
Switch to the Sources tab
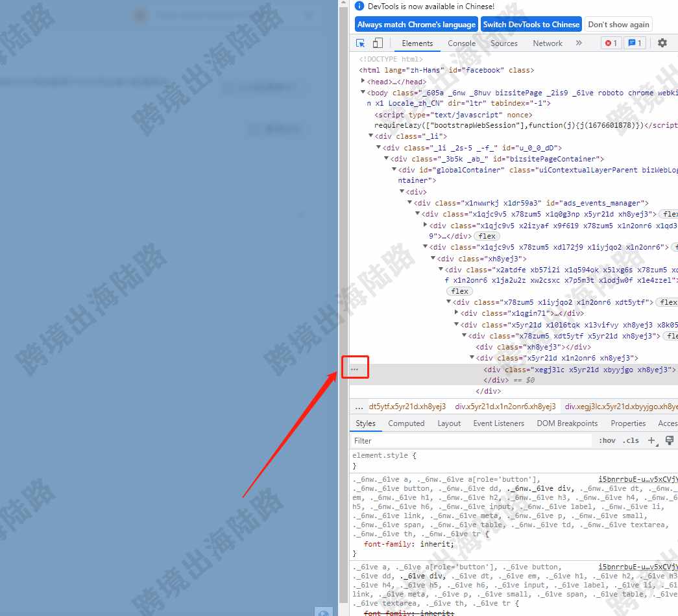tap(503, 43)
